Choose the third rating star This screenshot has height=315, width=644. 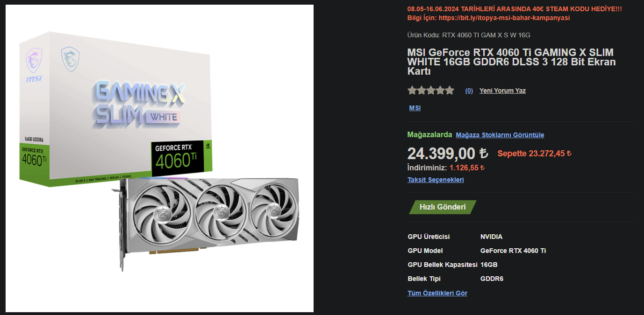pyautogui.click(x=431, y=90)
